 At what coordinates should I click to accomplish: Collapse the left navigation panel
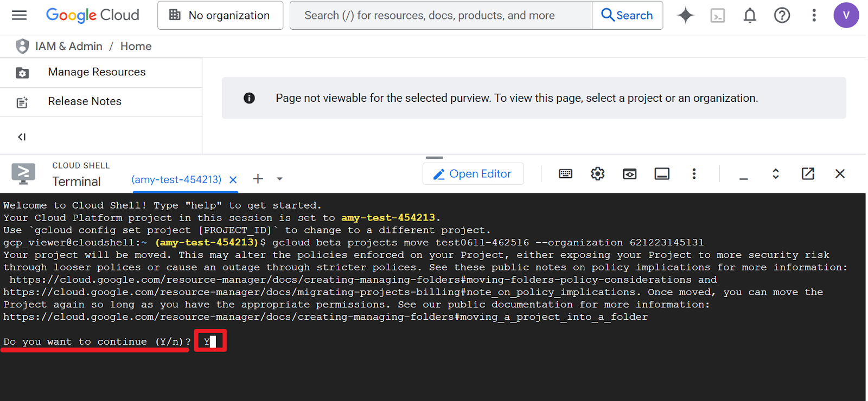pyautogui.click(x=22, y=137)
